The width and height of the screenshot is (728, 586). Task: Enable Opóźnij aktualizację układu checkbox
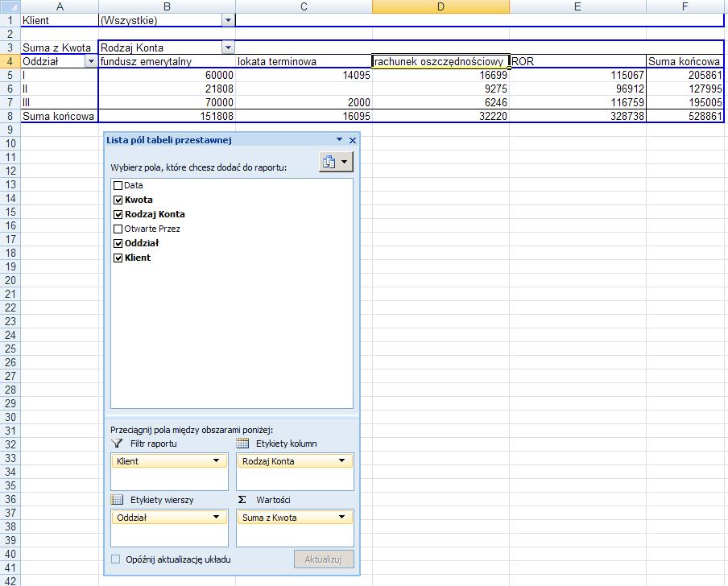click(x=116, y=559)
